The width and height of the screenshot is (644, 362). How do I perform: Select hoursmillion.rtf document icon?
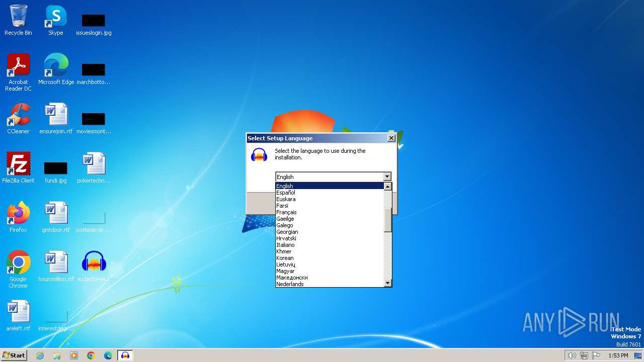[x=56, y=266]
